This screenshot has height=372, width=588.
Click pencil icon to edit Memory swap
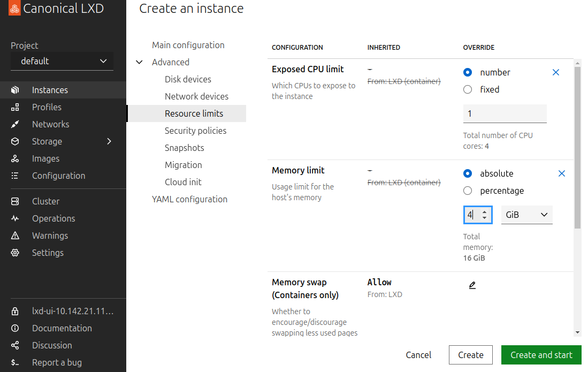(472, 285)
